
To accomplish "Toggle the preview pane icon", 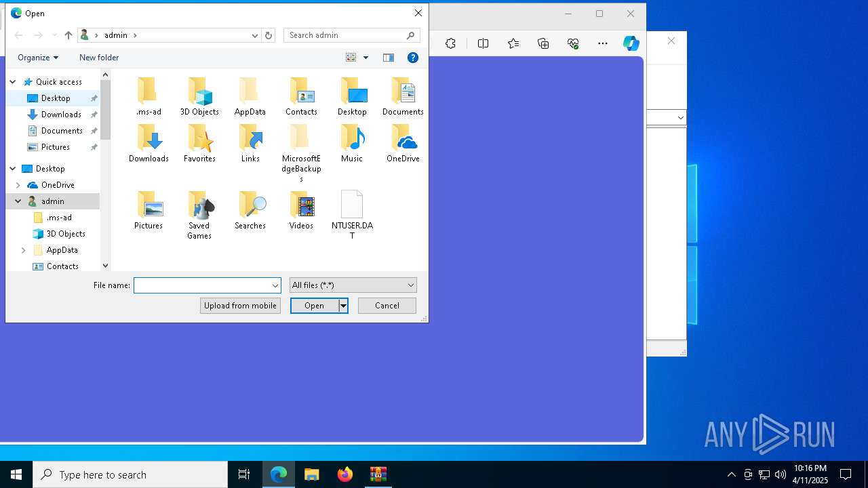I will coord(389,58).
